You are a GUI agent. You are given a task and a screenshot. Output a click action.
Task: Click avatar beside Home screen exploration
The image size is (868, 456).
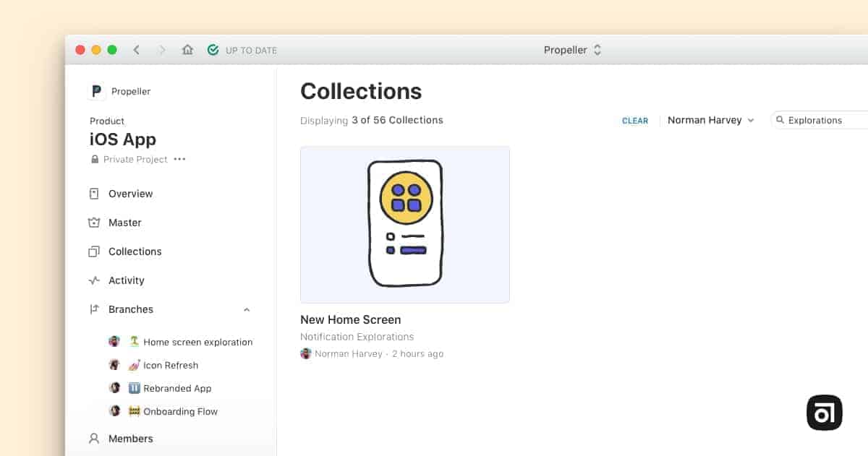pos(114,341)
